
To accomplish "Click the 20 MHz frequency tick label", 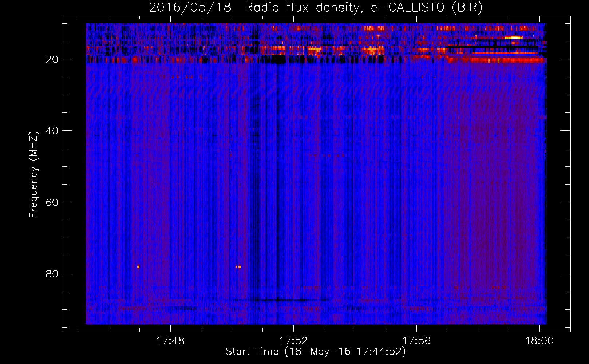I will pyautogui.click(x=52, y=59).
